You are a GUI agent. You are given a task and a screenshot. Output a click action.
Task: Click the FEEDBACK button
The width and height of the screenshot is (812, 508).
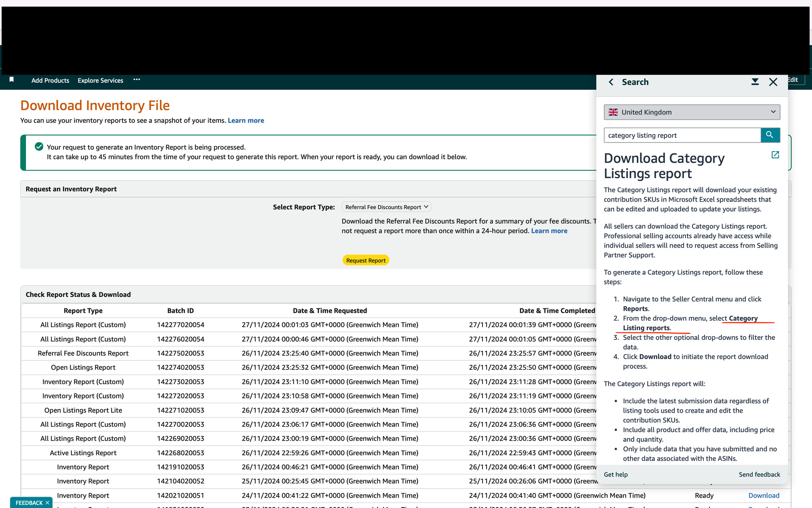coord(29,503)
